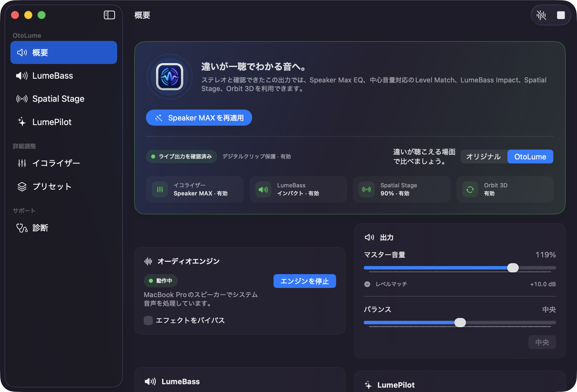The height and width of the screenshot is (392, 577).
Task: Click the 動作中 status badge
Action: (160, 281)
